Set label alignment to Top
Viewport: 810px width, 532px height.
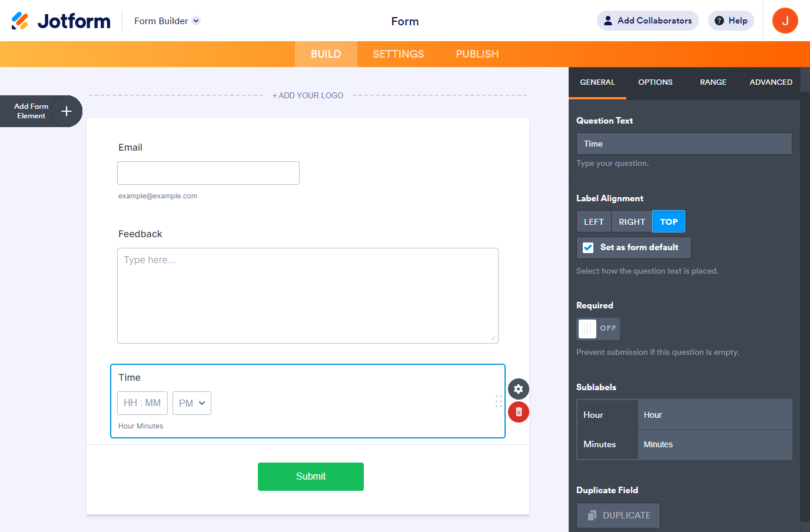coord(669,222)
